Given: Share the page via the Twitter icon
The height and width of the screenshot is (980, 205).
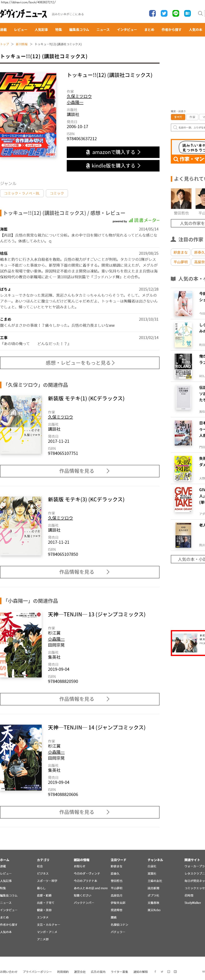Looking at the screenshot, I should (164, 13).
